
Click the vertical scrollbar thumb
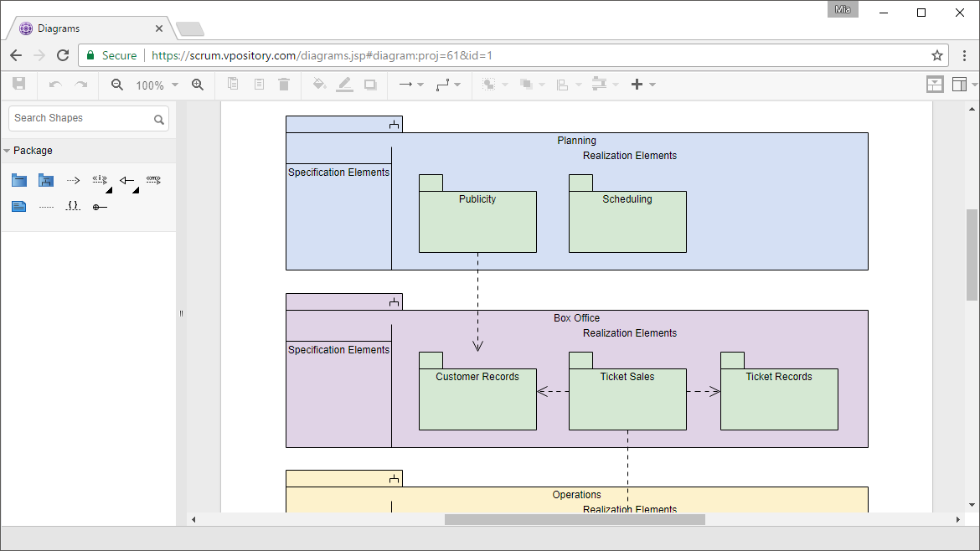coord(972,255)
